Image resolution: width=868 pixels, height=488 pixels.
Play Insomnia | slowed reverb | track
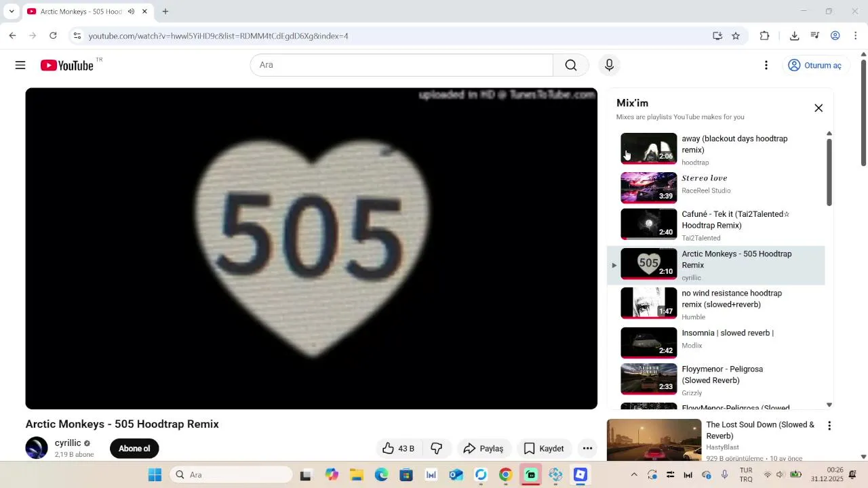tap(716, 342)
